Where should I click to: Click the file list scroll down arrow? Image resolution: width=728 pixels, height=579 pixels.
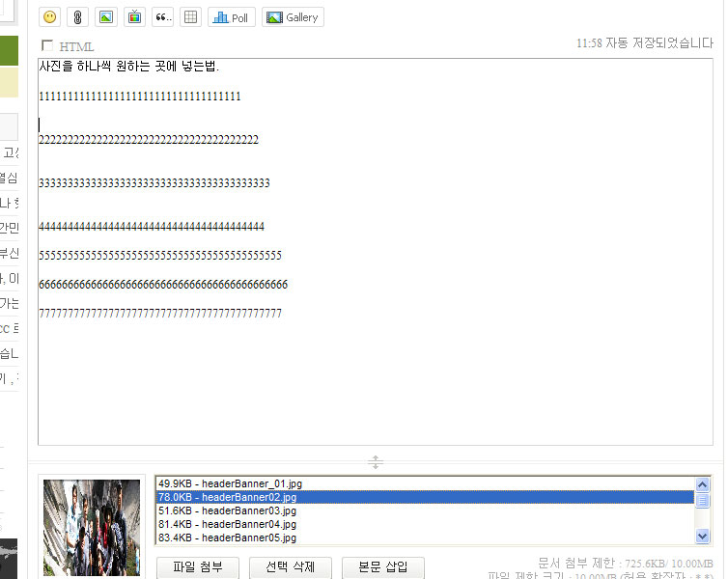703,536
